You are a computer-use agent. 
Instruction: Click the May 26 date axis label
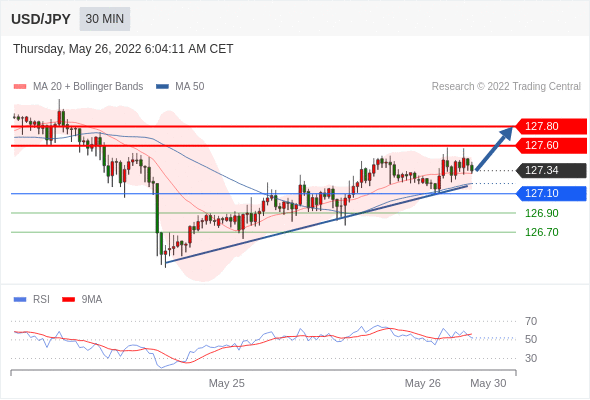coord(423,383)
